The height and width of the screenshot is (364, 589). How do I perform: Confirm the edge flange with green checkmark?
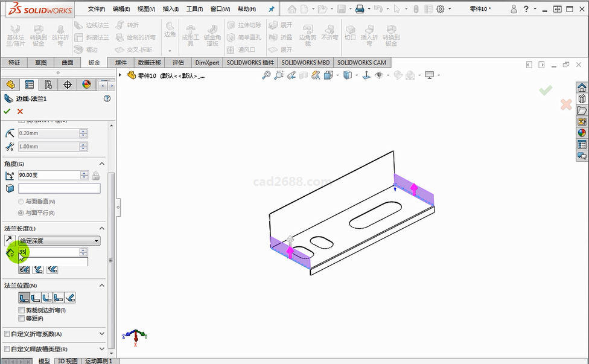[x=7, y=111]
